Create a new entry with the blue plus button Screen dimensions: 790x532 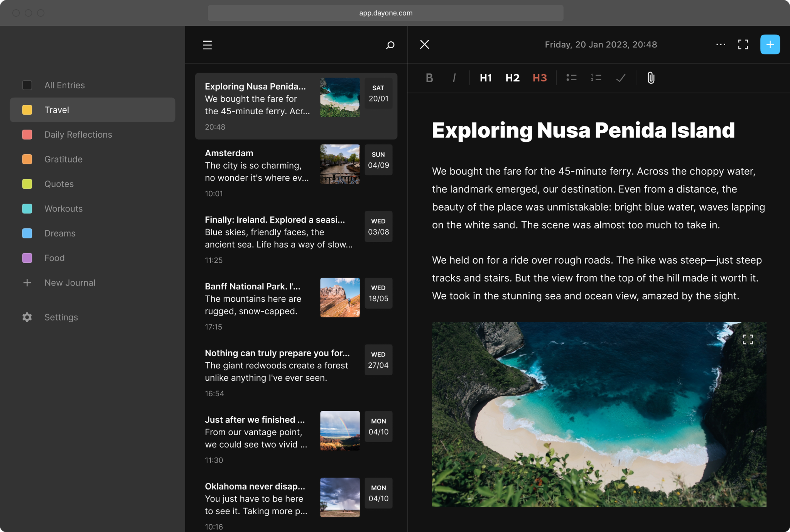click(770, 44)
